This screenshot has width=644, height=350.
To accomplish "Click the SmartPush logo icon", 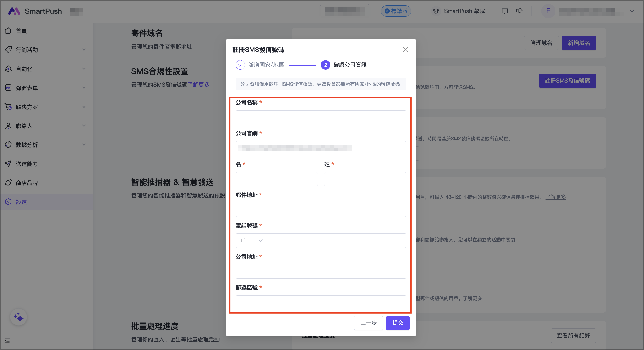I will click(x=14, y=11).
